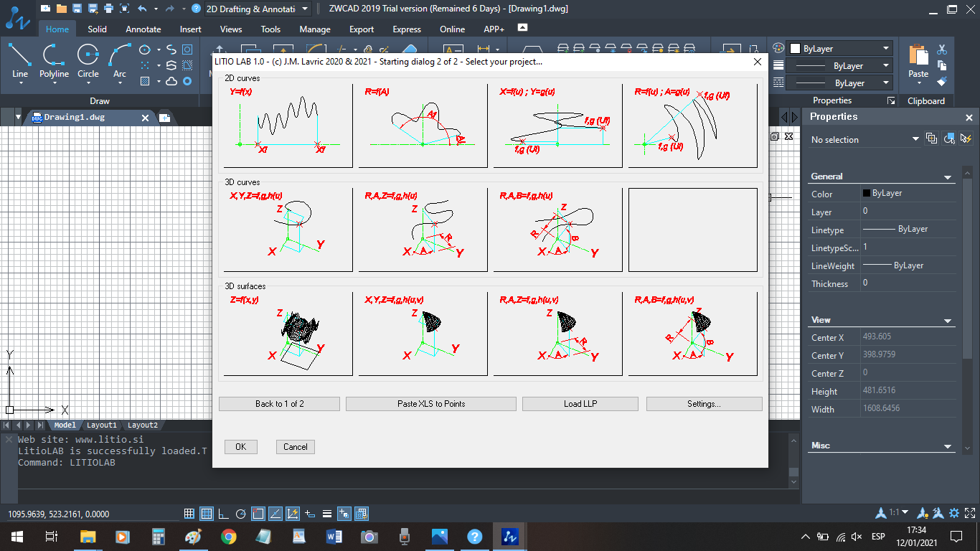Switch to the Insert ribbon tab

(x=191, y=29)
